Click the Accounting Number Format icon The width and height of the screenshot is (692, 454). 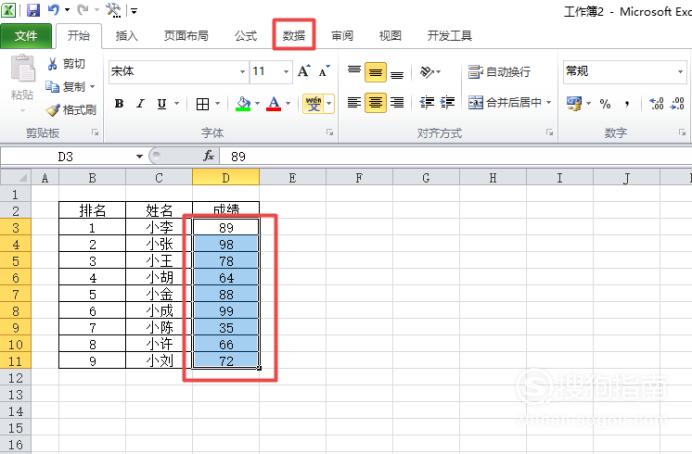tap(574, 104)
